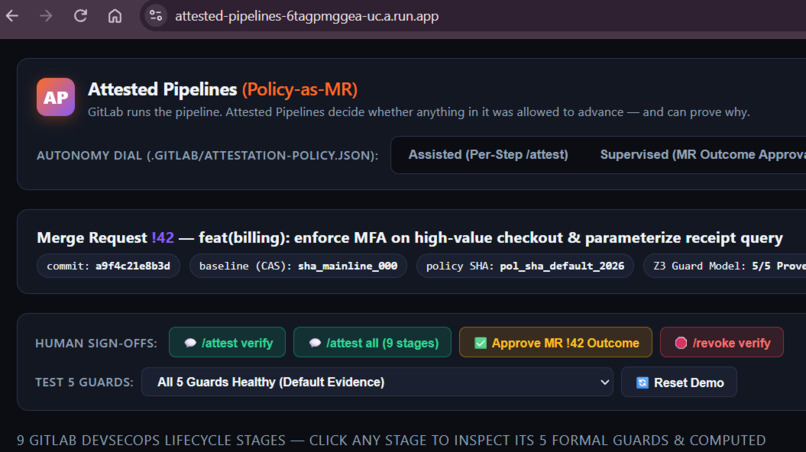
Task: Run the /attest verify sign-off
Action: coord(227,342)
